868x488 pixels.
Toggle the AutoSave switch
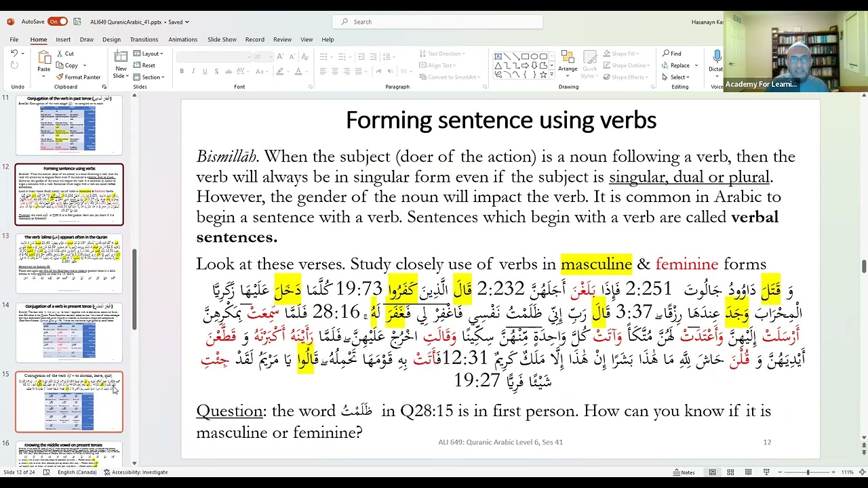(58, 22)
